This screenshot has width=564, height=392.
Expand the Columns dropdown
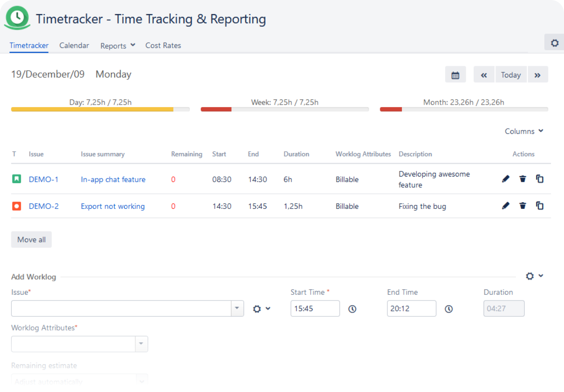tap(524, 131)
